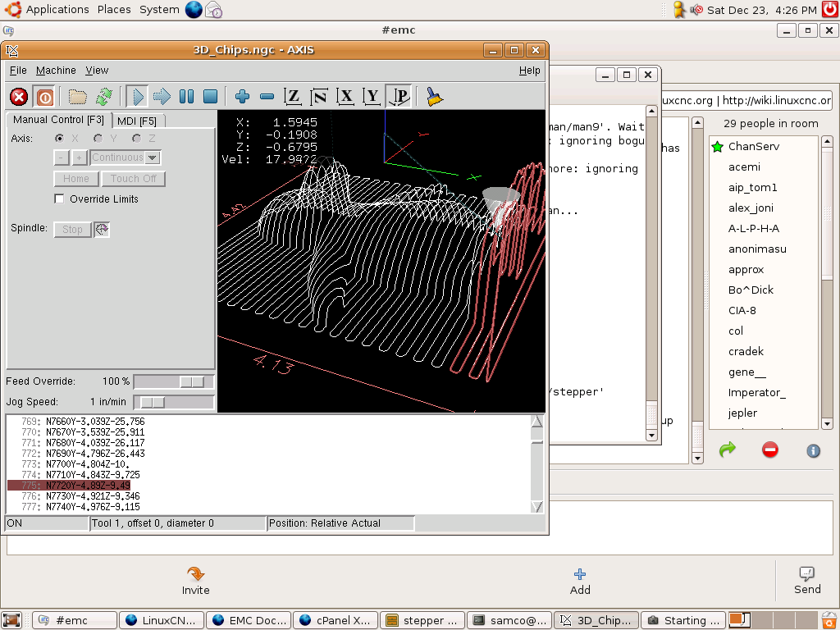
Task: Click Send in the #emc window
Action: [x=807, y=581]
